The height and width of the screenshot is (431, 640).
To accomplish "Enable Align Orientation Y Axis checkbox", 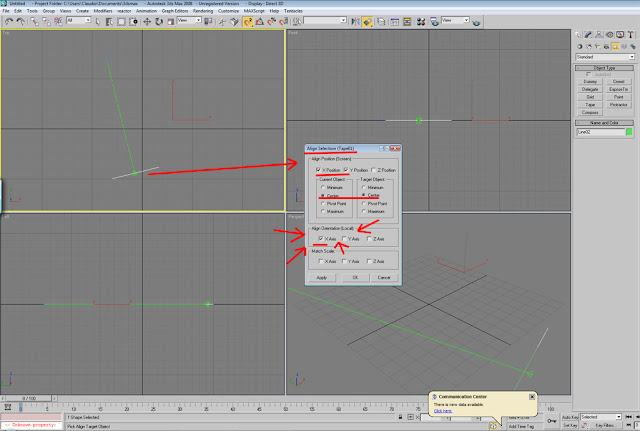I will (x=344, y=238).
